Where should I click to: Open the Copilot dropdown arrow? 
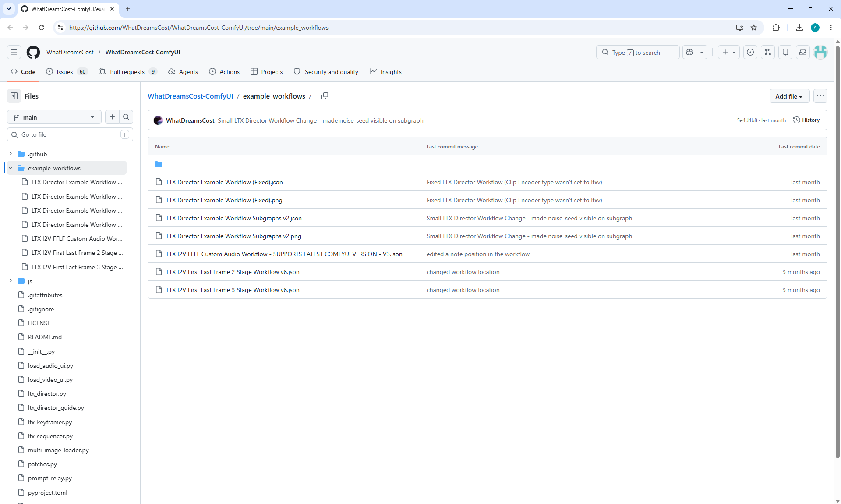pos(702,52)
